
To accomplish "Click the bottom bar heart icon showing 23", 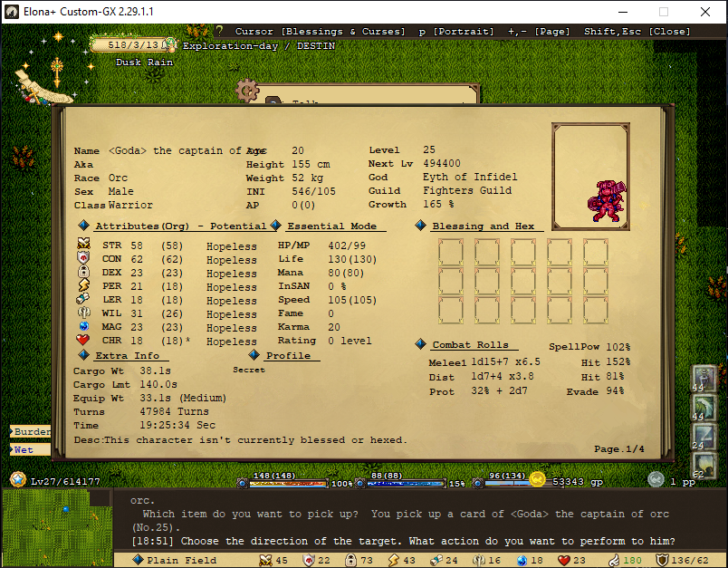I will [563, 561].
